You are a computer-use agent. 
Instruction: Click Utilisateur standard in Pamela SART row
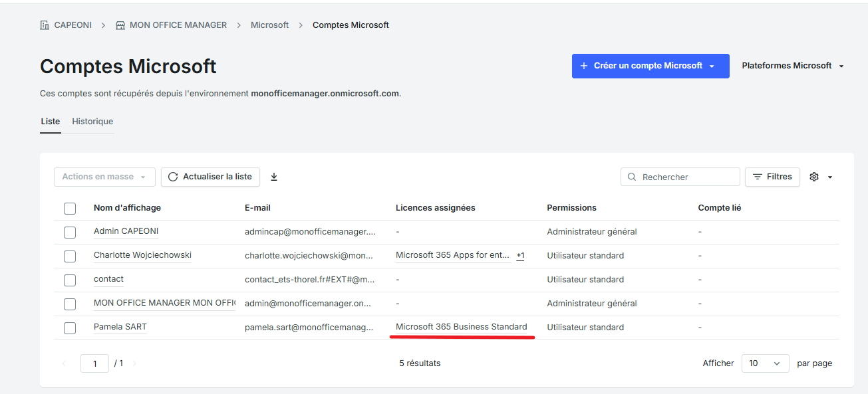tap(585, 328)
